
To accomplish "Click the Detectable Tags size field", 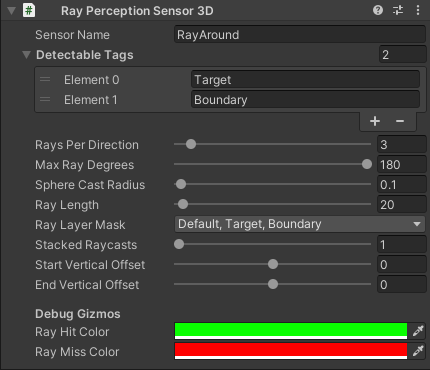I will (403, 55).
